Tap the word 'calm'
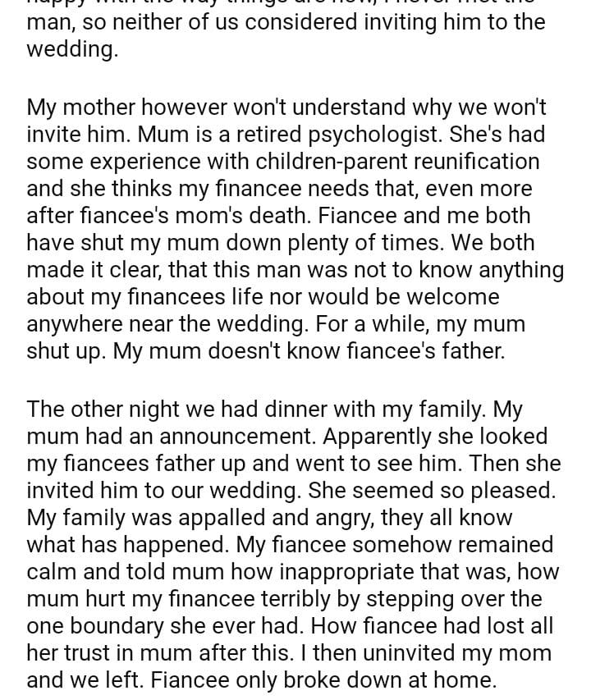 click(54, 572)
